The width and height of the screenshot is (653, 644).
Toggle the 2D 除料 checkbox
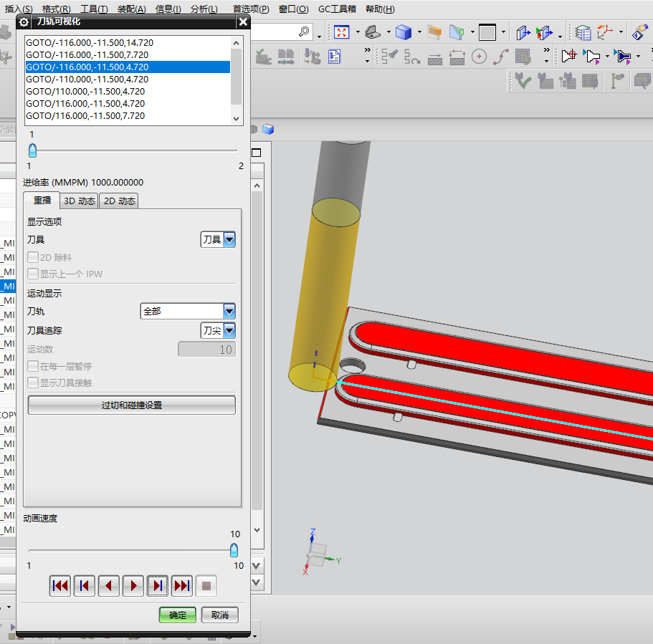(x=33, y=257)
